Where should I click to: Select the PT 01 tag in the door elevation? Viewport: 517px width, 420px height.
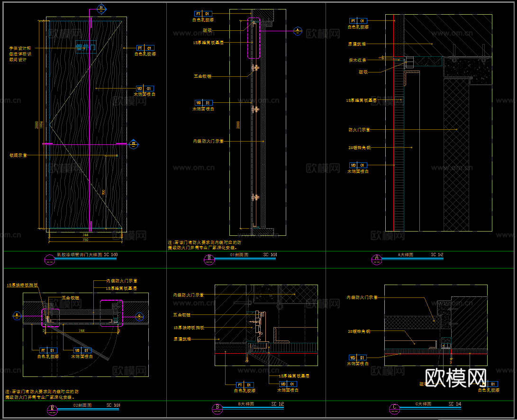[145, 48]
